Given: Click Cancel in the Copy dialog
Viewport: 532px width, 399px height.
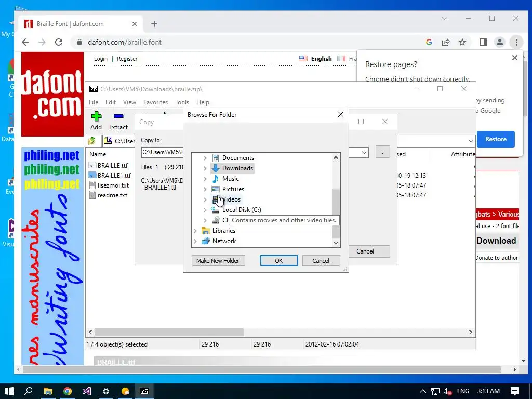Looking at the screenshot, I should point(369,251).
